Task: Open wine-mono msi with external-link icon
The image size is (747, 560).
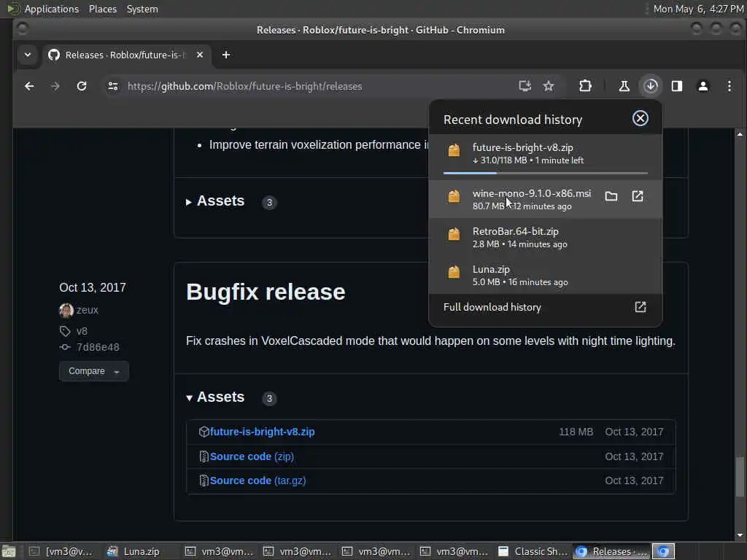Action: (x=638, y=196)
